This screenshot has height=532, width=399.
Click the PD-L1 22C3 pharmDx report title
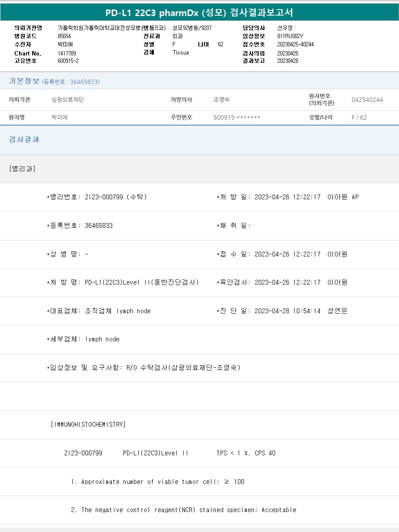(x=199, y=13)
